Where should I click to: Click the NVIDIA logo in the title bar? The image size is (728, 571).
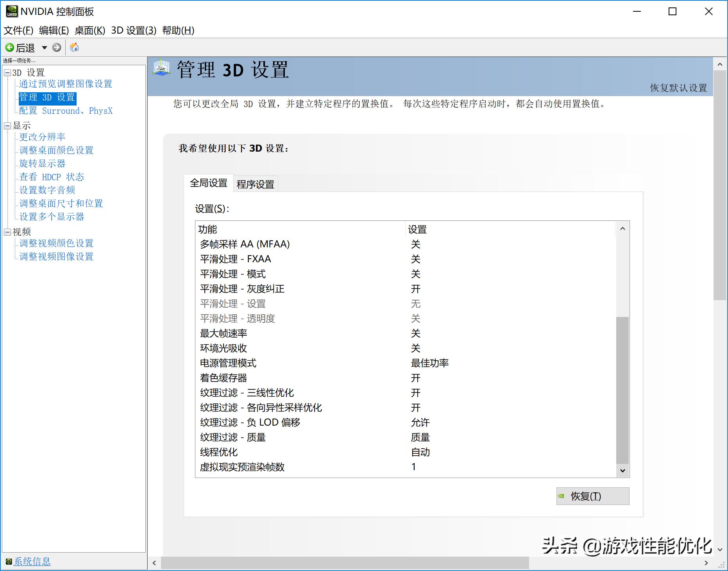point(12,11)
